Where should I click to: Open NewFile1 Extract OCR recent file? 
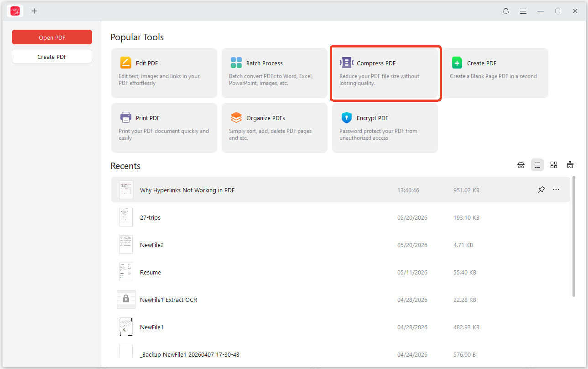pyautogui.click(x=341, y=300)
